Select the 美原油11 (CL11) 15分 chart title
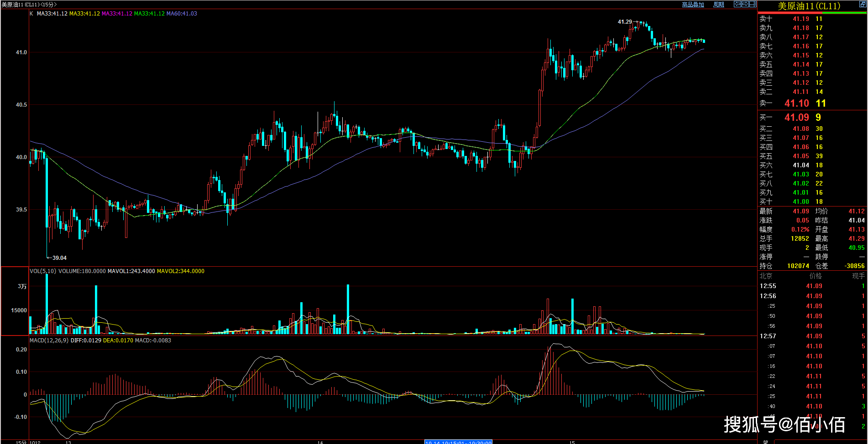Viewport: 868px width, 444px height. (x=29, y=5)
